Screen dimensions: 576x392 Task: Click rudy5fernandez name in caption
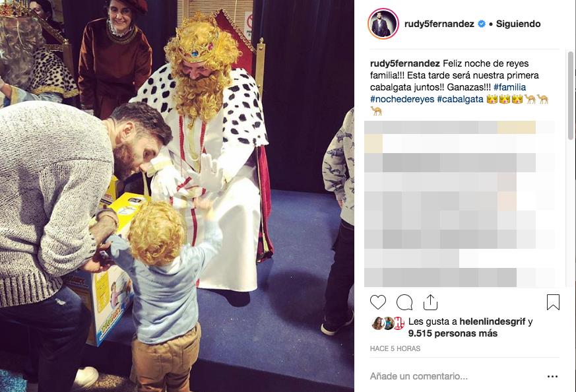(x=405, y=63)
